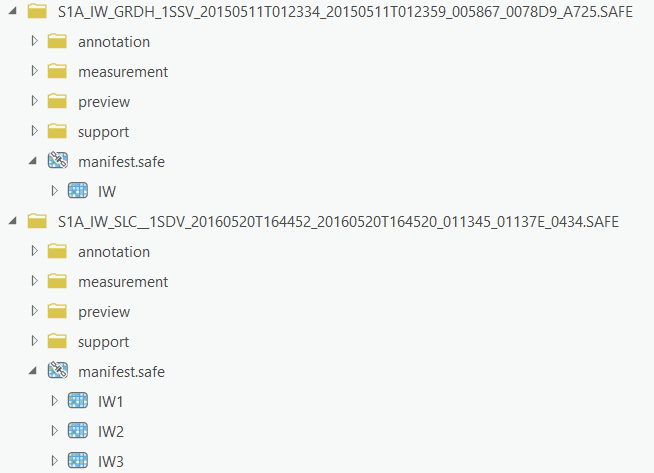Screen dimensions: 654x473
Task: Select the S1A_IW_GRDH 20150511 SAFE folder name
Action: 338,12
